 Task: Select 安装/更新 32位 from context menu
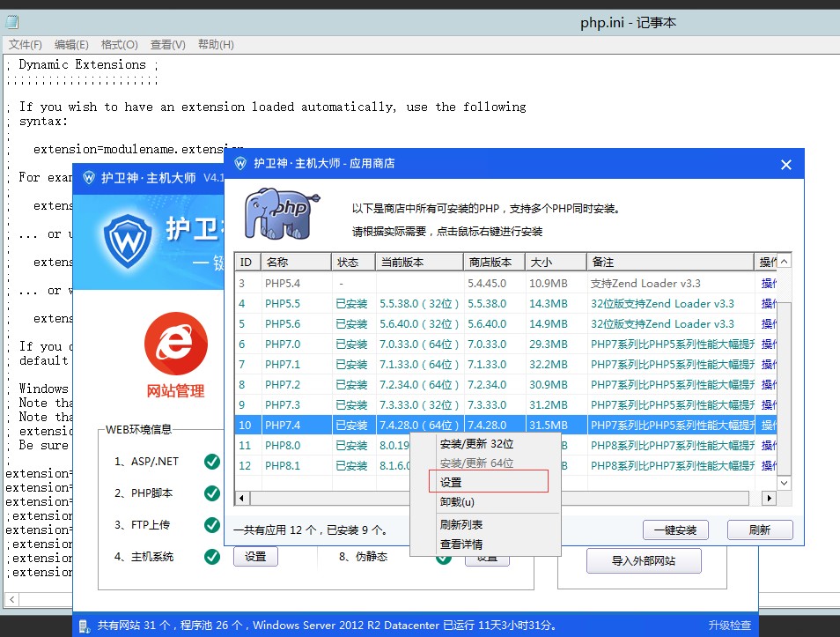(x=476, y=444)
